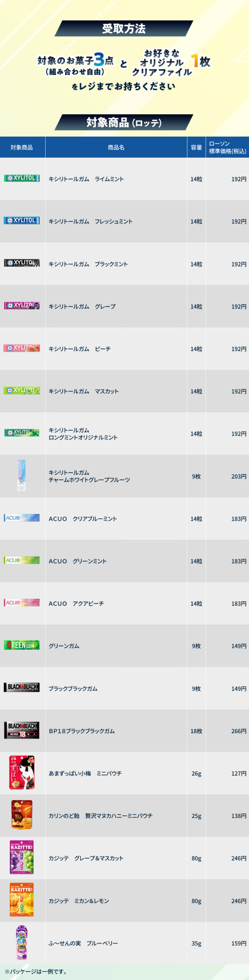Click the ふ～せんの実 Blueberry package image
The width and height of the screenshot is (249, 980).
[x=22, y=942]
